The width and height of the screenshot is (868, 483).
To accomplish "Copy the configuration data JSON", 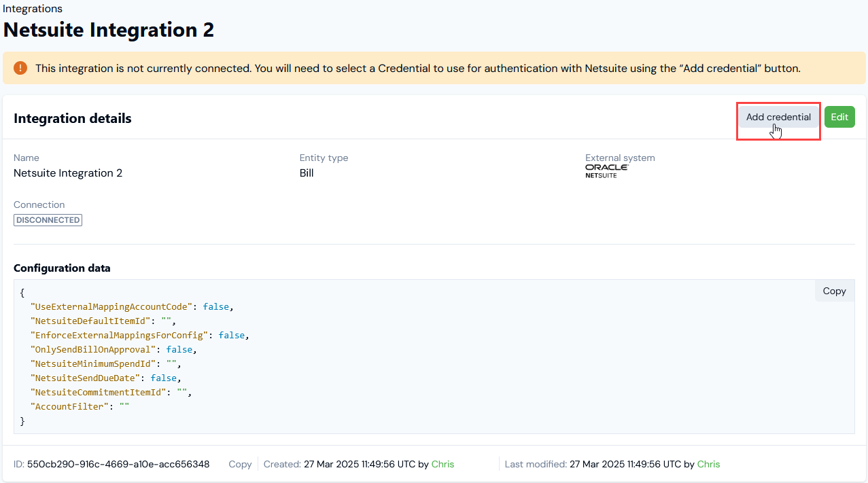I will coord(834,291).
